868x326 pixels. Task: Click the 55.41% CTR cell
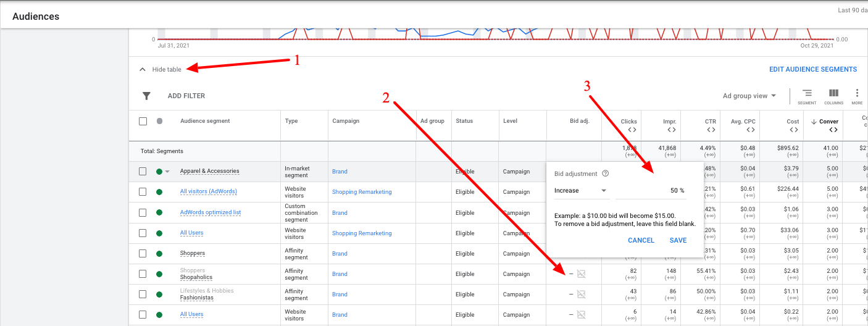click(704, 270)
